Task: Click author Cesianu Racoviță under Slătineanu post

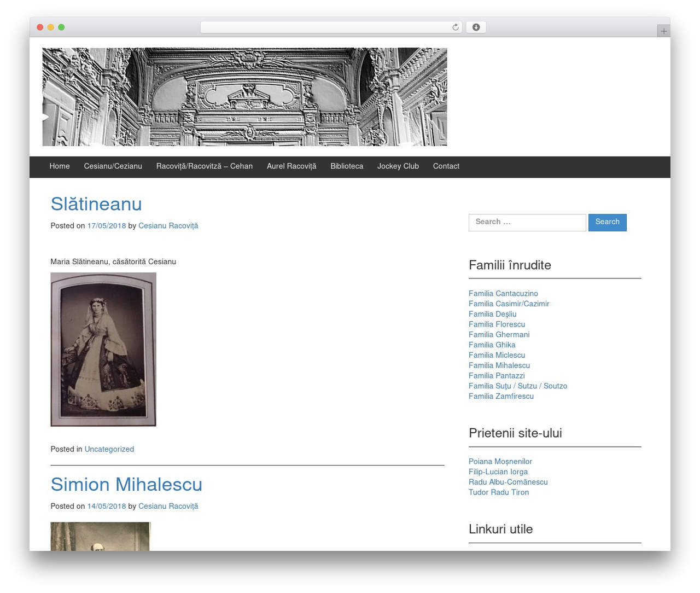Action: click(168, 226)
